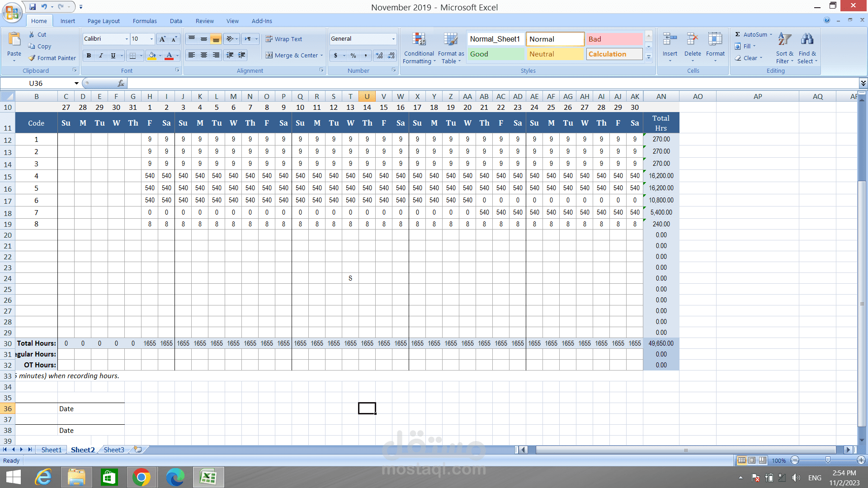Cut the selected cells
This screenshot has height=488, width=868.
click(x=37, y=34)
